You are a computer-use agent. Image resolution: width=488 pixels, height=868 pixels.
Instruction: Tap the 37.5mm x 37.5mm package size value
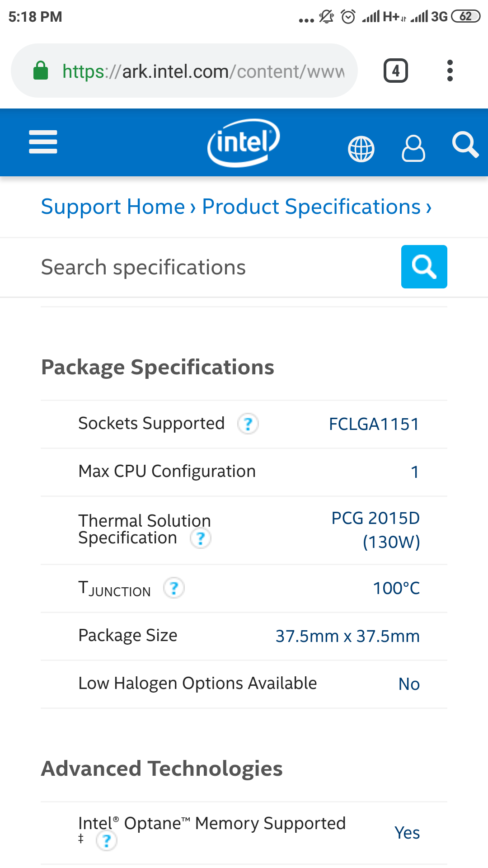coord(347,636)
